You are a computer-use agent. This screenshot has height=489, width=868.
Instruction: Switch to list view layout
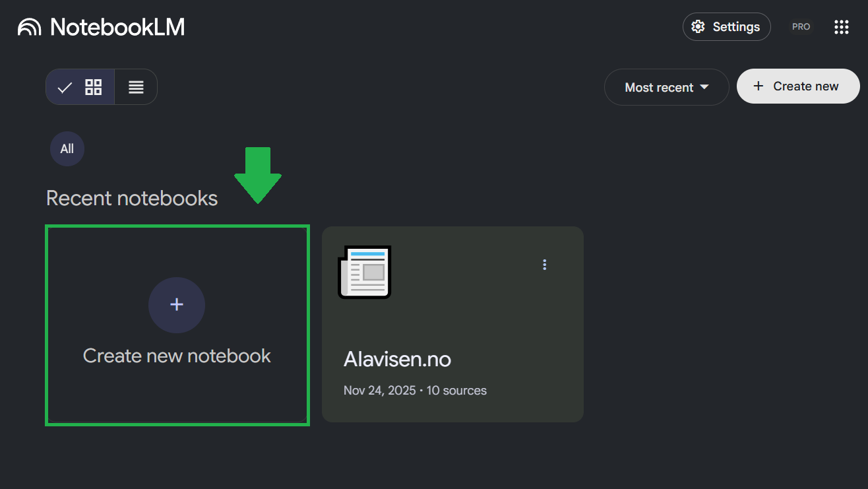coord(136,86)
